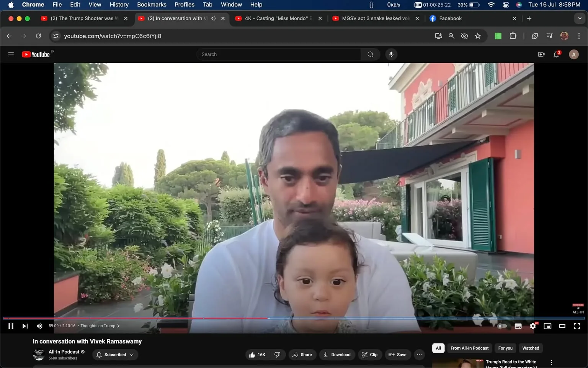
Task: Enter fullscreen mode
Action: 577,326
